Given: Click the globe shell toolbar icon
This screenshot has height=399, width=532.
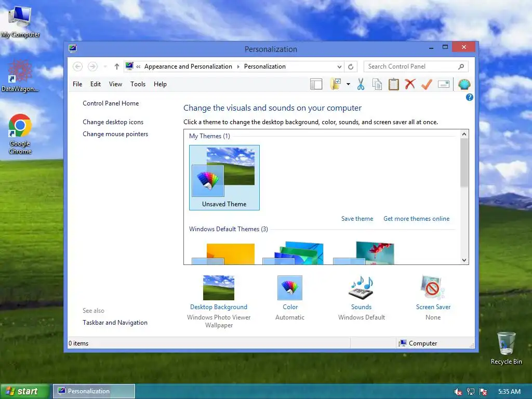Looking at the screenshot, I should click(464, 84).
